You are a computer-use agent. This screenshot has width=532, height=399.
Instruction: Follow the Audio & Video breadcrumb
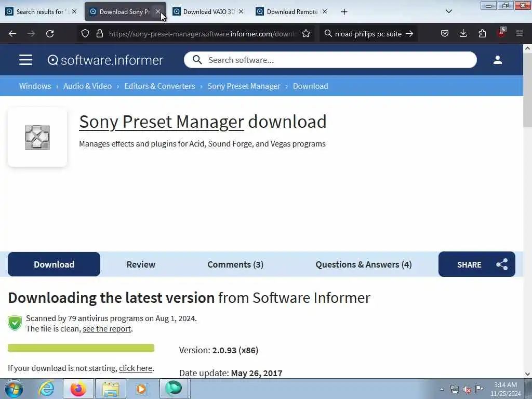87,86
